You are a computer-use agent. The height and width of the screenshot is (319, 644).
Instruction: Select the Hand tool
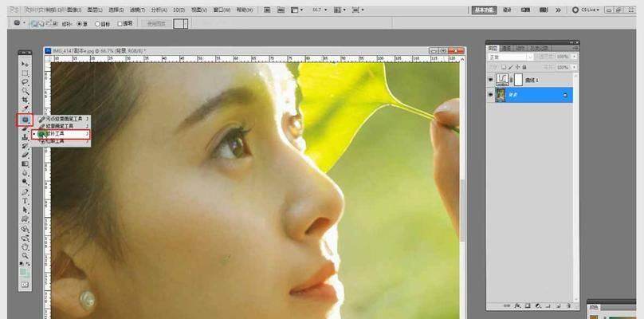click(26, 247)
